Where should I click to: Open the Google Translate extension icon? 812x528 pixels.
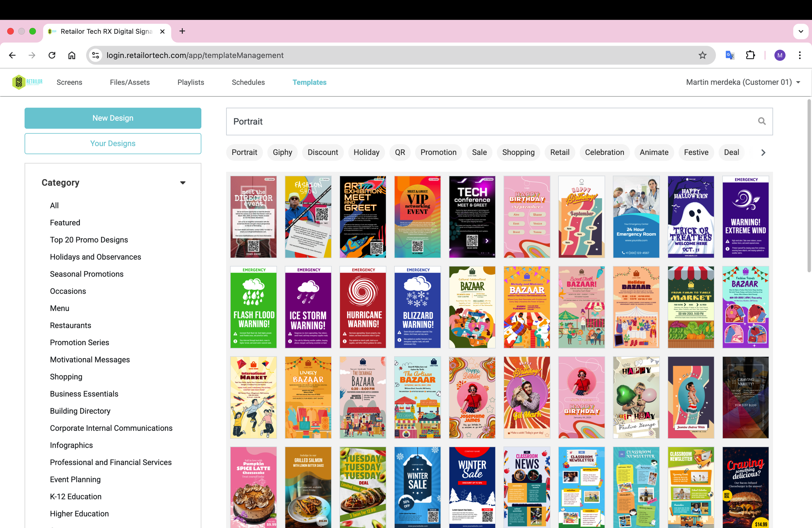(x=730, y=55)
